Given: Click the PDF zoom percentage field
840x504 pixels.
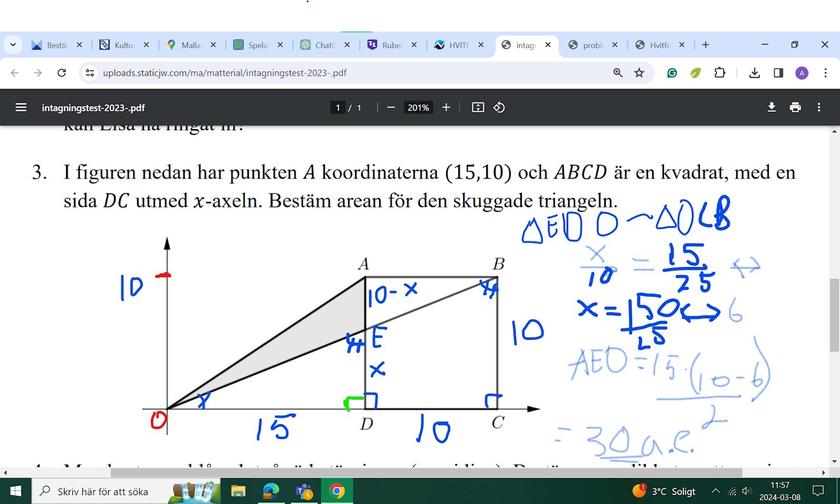Looking at the screenshot, I should point(418,108).
